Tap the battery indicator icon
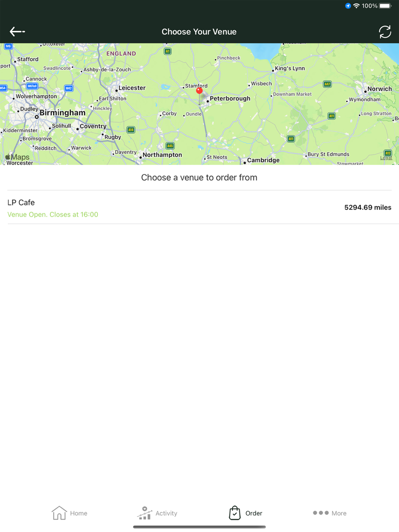Image resolution: width=399 pixels, height=532 pixels. [386, 6]
